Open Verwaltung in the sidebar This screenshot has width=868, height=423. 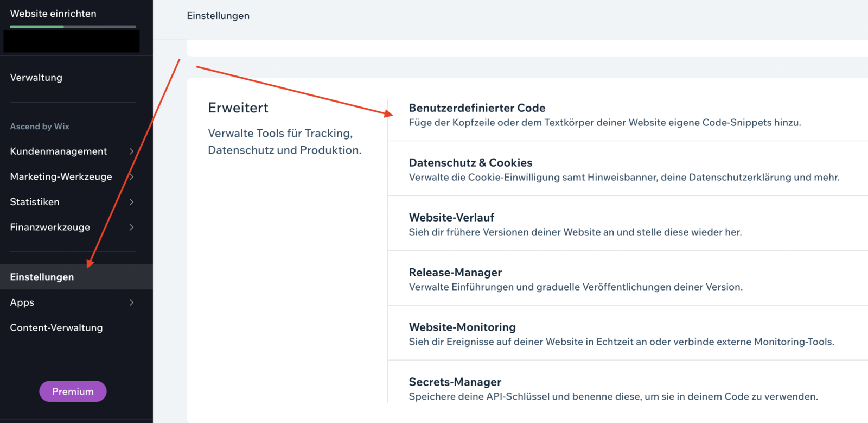coord(36,78)
